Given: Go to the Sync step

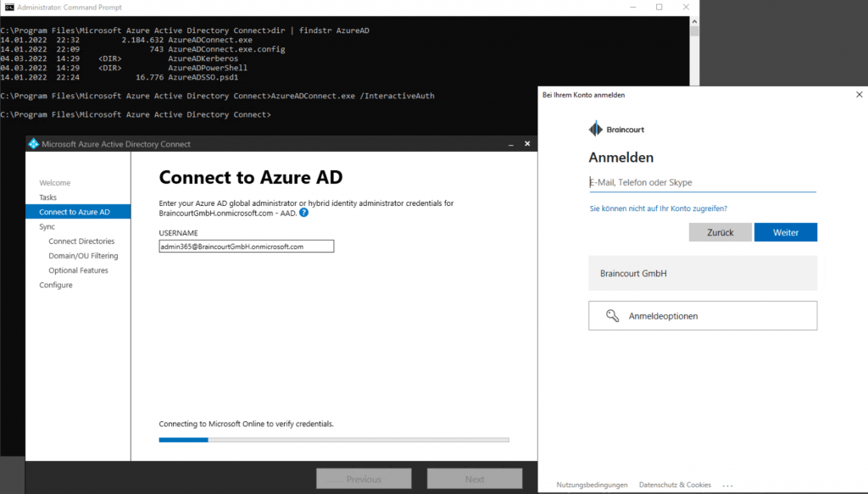Looking at the screenshot, I should click(x=47, y=227).
